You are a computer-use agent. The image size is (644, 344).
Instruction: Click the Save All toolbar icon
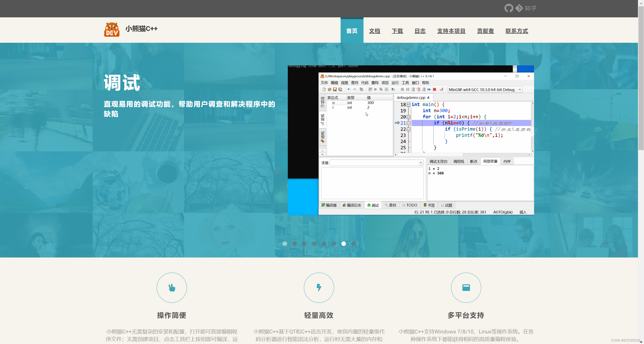point(340,89)
